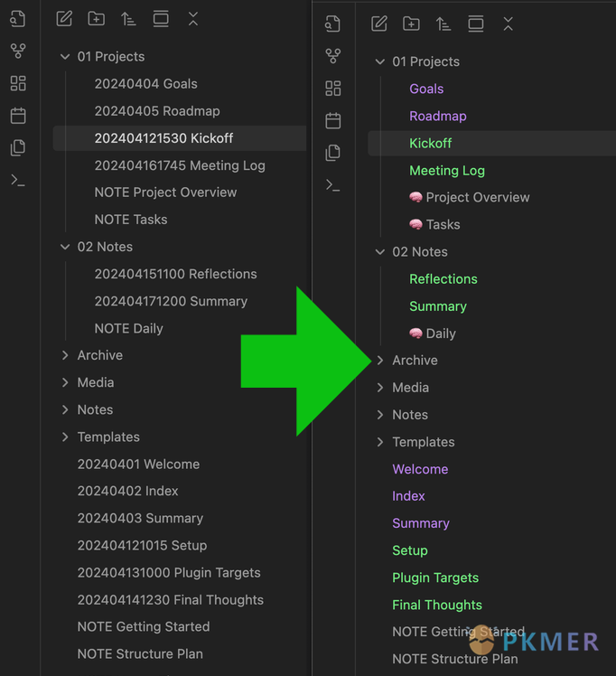Screen dimensions: 616x676
Task: Open canvas icon in left ribbon
Action: tap(18, 83)
